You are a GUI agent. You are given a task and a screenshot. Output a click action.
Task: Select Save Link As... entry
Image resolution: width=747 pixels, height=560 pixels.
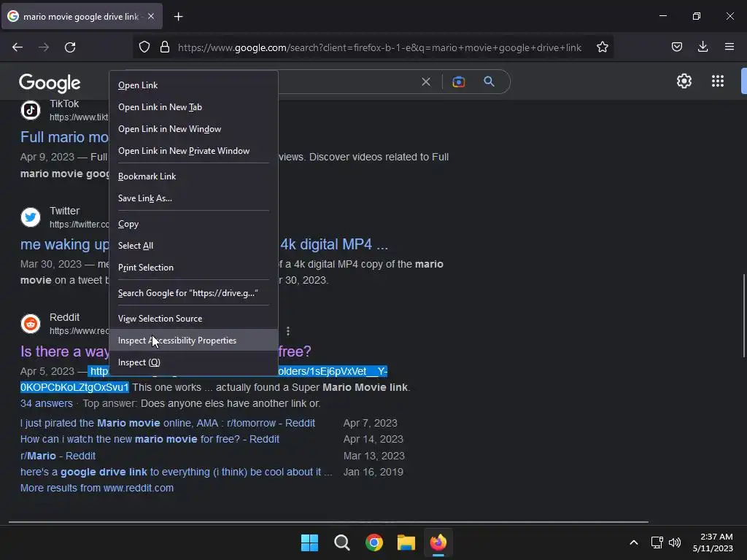193,198
